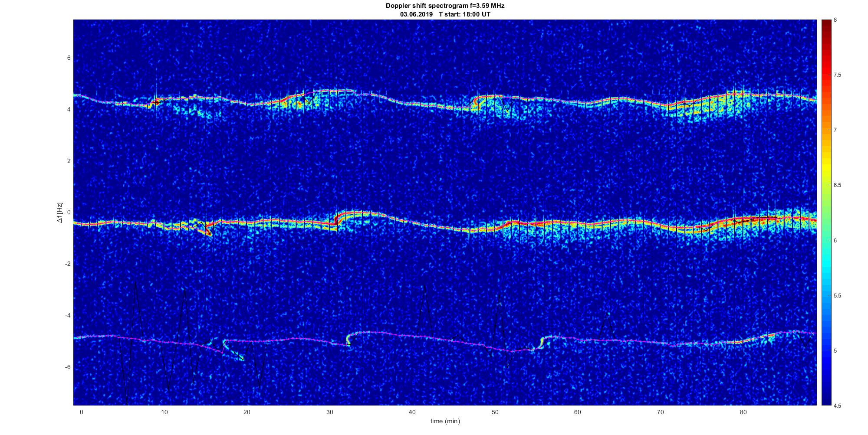
Task: Click the subtitle '03.06.2019 T start: 18:00 UT'
Action: (x=445, y=14)
